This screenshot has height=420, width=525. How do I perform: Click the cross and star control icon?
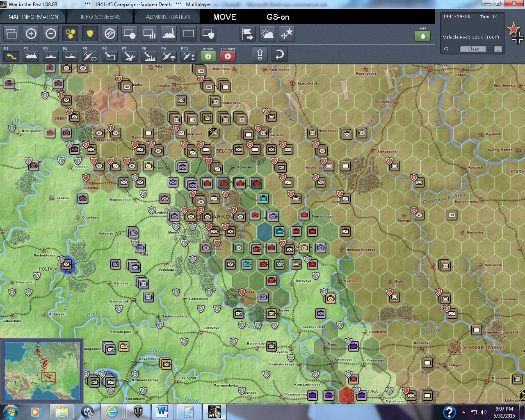pos(287,34)
